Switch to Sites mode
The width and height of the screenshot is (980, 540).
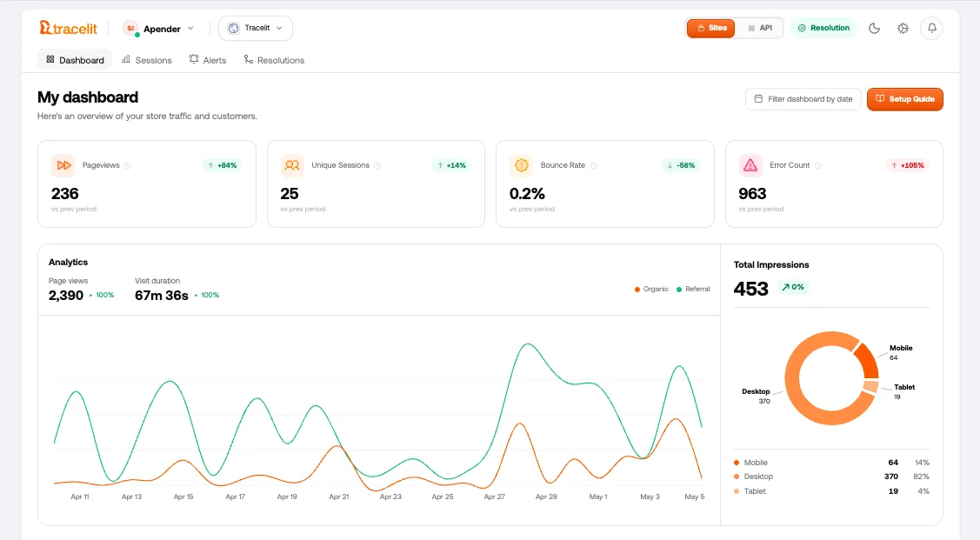coord(710,28)
